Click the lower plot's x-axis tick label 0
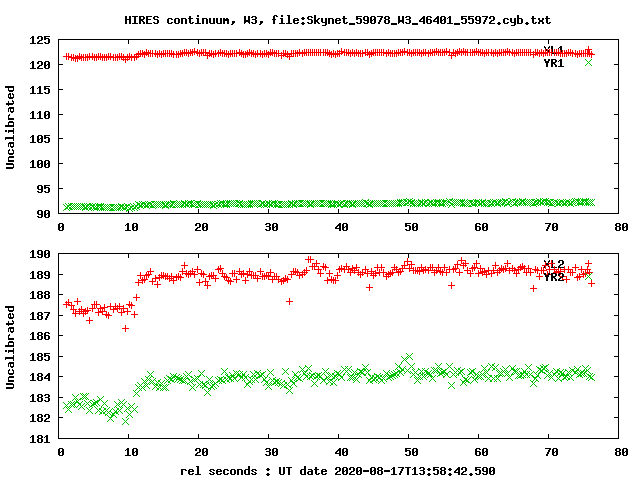This screenshot has width=640, height=480. (x=61, y=452)
